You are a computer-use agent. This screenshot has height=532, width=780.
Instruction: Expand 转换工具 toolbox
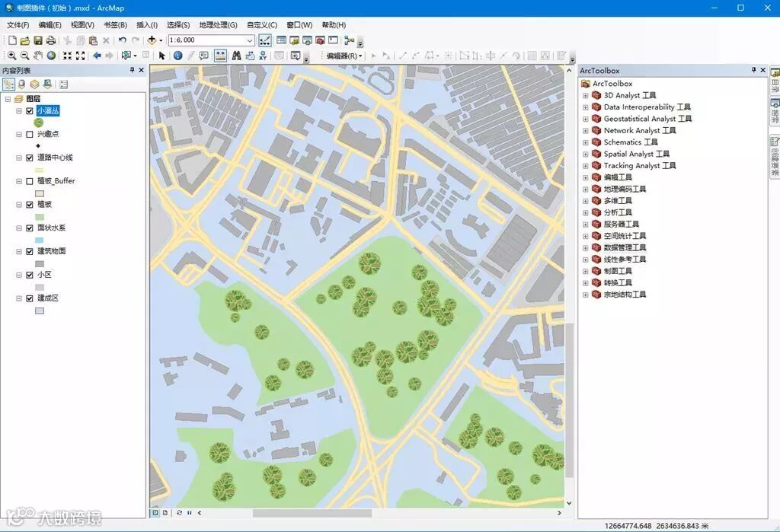(x=586, y=283)
